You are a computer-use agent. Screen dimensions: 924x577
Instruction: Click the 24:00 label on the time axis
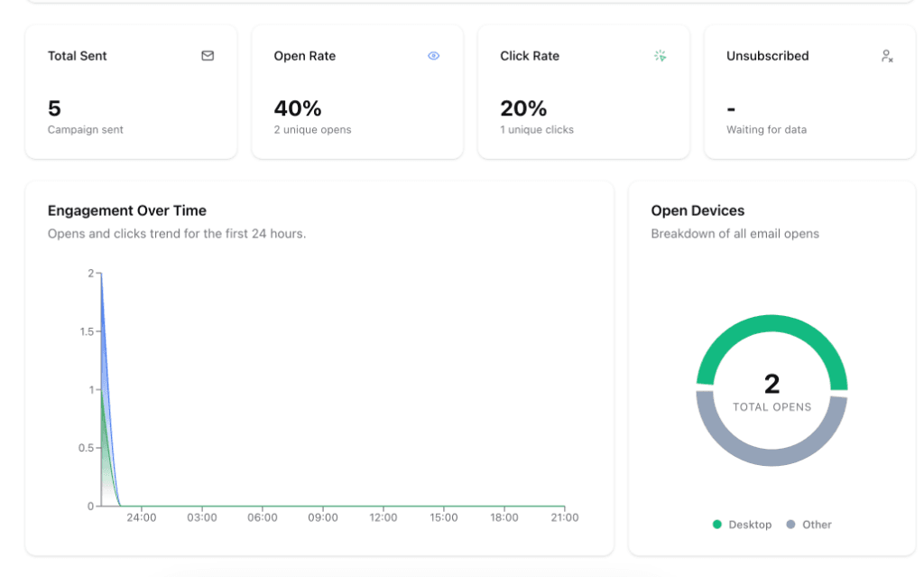point(142,517)
